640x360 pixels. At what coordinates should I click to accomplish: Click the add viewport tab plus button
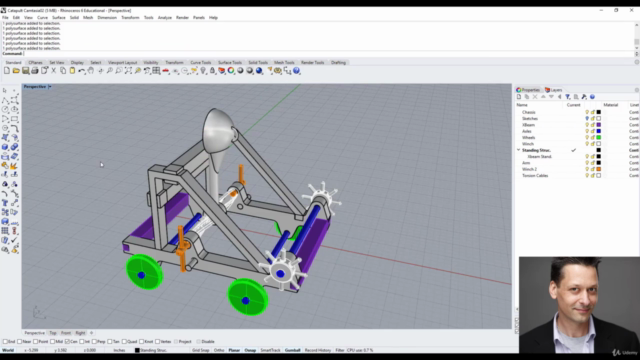[91, 333]
